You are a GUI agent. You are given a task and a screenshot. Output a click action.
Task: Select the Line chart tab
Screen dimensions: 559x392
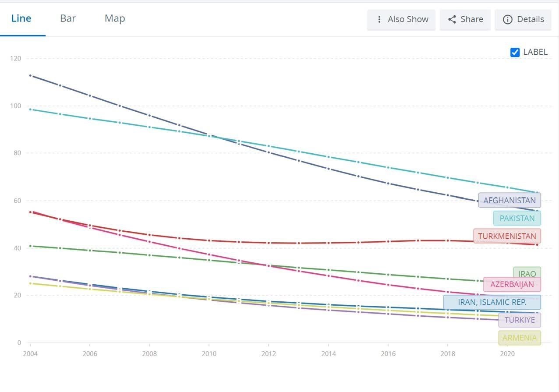point(21,18)
